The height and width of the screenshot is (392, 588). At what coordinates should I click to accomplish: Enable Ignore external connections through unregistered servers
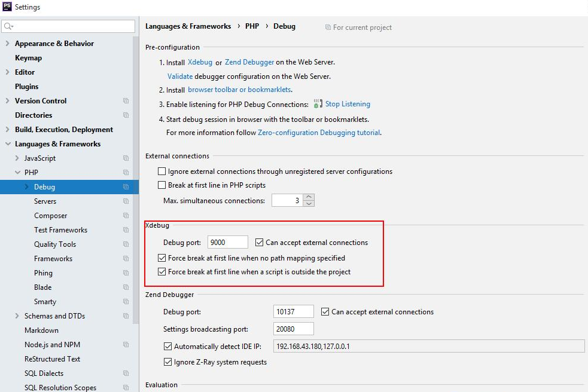pyautogui.click(x=162, y=171)
